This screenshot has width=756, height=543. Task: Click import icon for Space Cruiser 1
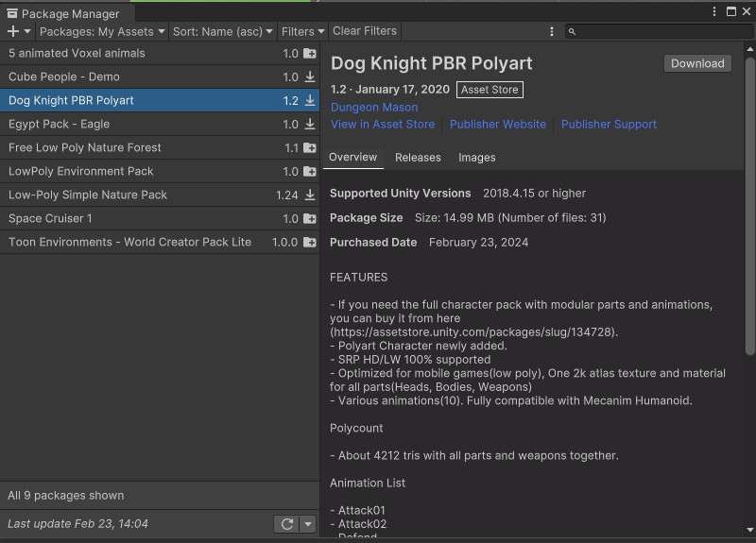coord(310,219)
